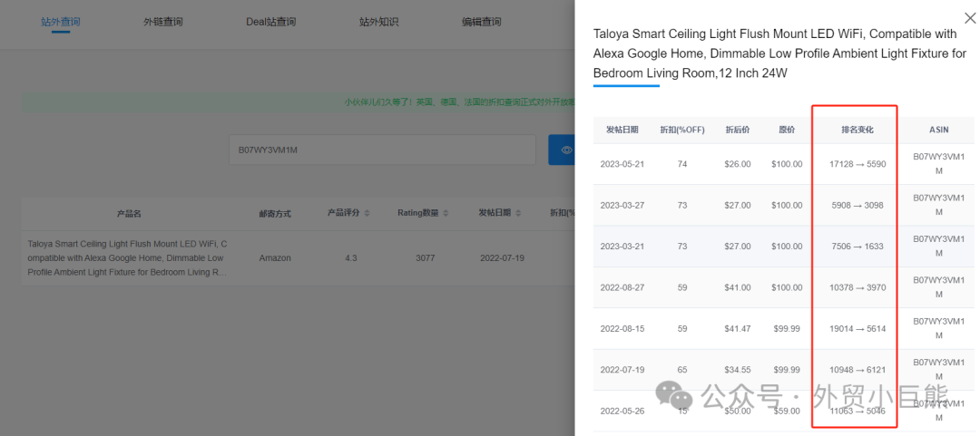980x436 pixels.
Task: Click rank change 17128 → 5590
Action: pyautogui.click(x=857, y=164)
